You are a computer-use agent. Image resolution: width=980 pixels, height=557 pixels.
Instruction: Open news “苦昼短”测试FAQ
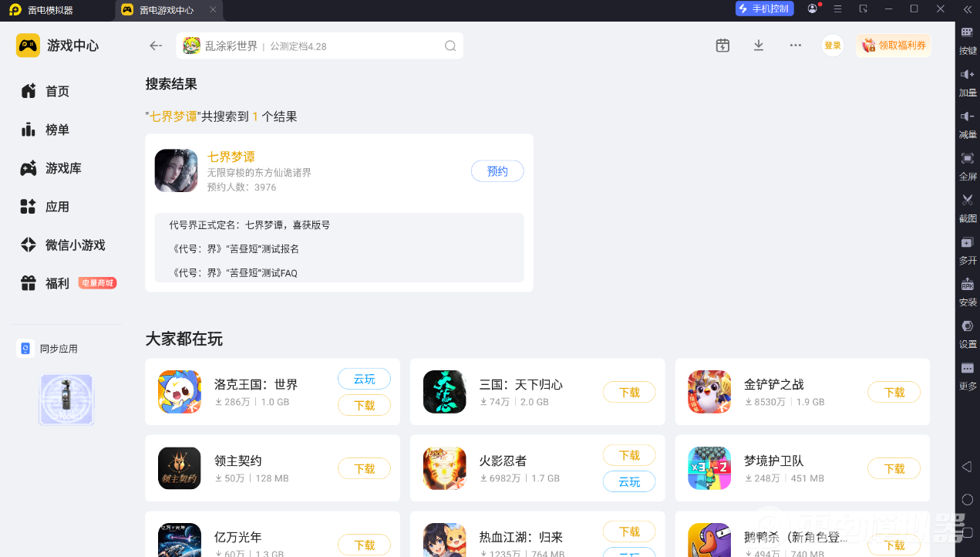[234, 273]
